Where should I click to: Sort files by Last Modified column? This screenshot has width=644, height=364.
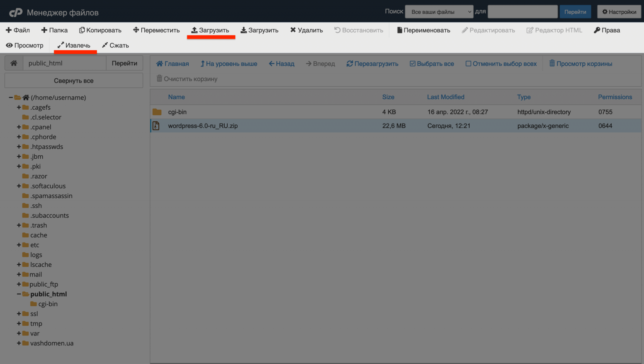point(445,97)
